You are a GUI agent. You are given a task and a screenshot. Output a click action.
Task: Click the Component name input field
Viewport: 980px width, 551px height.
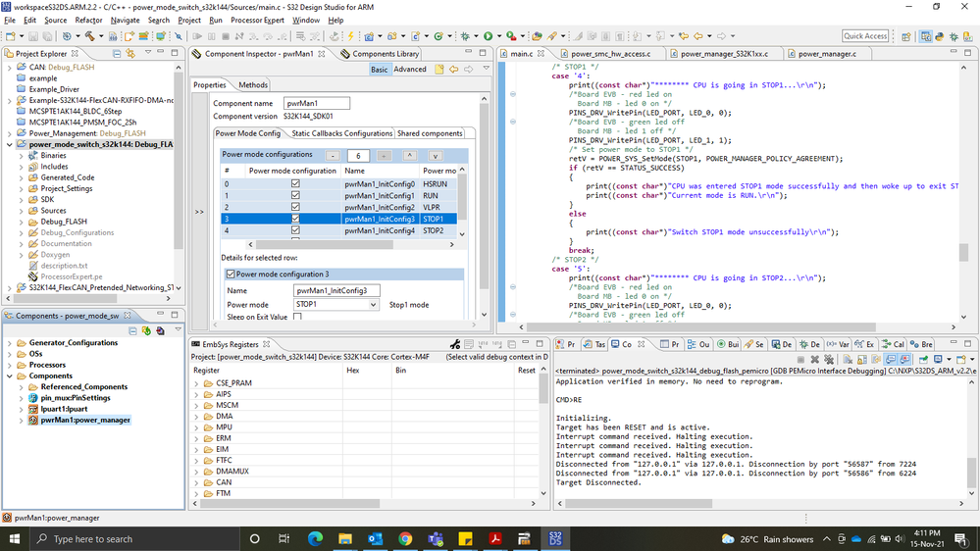[316, 103]
